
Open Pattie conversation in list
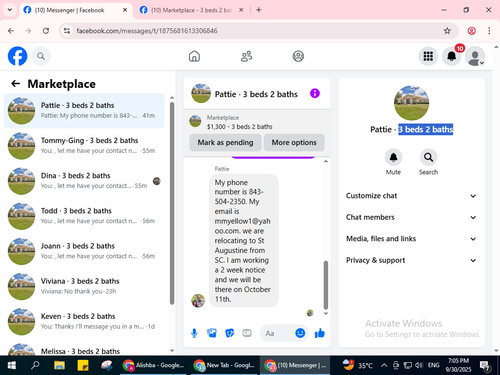(x=84, y=111)
